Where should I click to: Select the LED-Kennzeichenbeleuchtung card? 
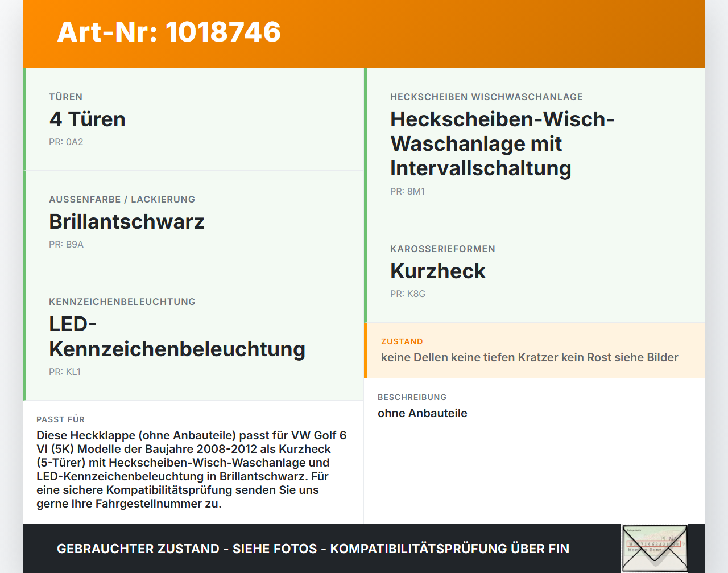[177, 336]
